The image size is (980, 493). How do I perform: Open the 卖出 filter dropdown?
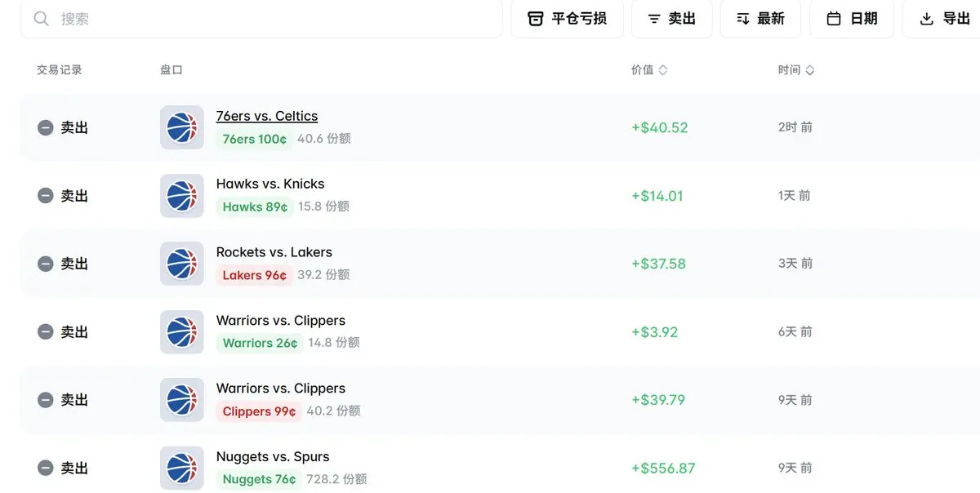(x=671, y=19)
